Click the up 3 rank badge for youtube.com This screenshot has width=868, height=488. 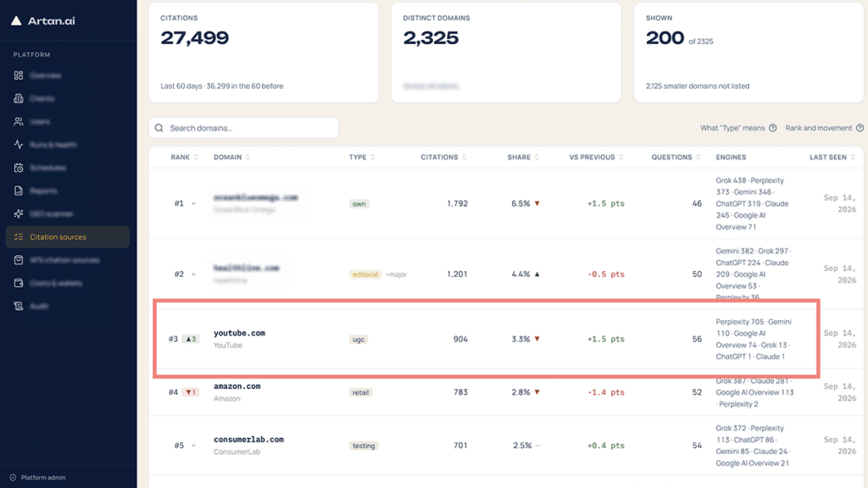coord(191,339)
